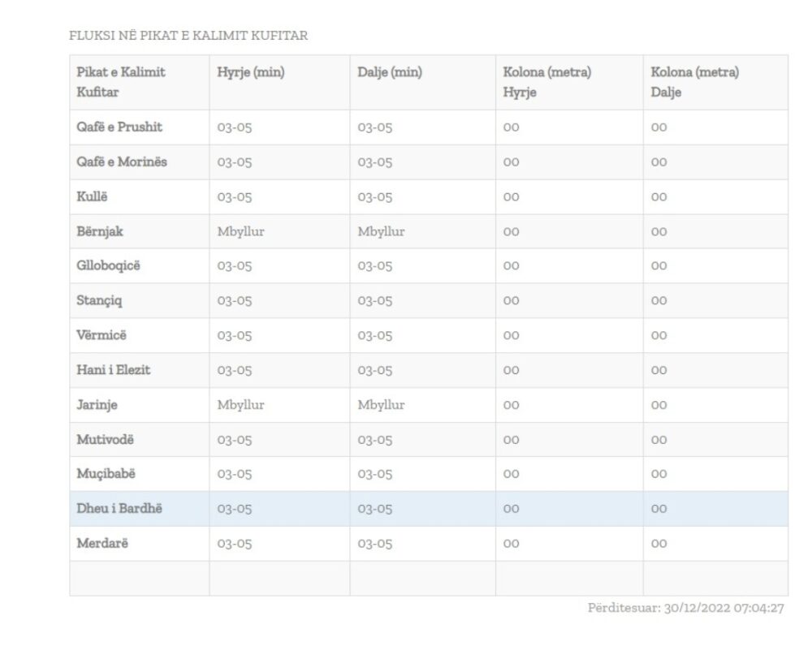This screenshot has width=812, height=646.
Task: Click the Glloboqicë row label
Action: [108, 266]
